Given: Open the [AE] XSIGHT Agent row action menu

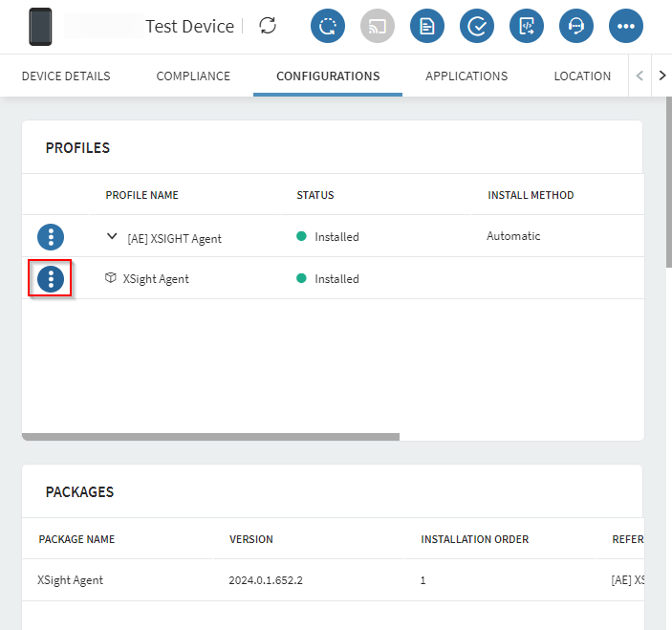Looking at the screenshot, I should (51, 237).
